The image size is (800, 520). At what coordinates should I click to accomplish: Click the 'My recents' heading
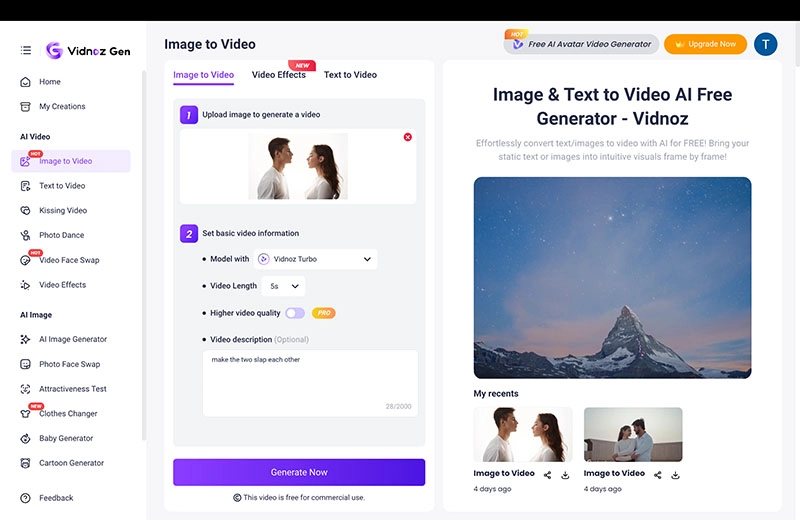[x=496, y=394]
